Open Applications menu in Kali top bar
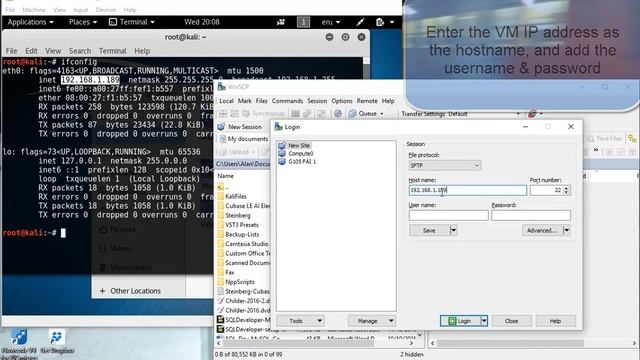 (31, 22)
